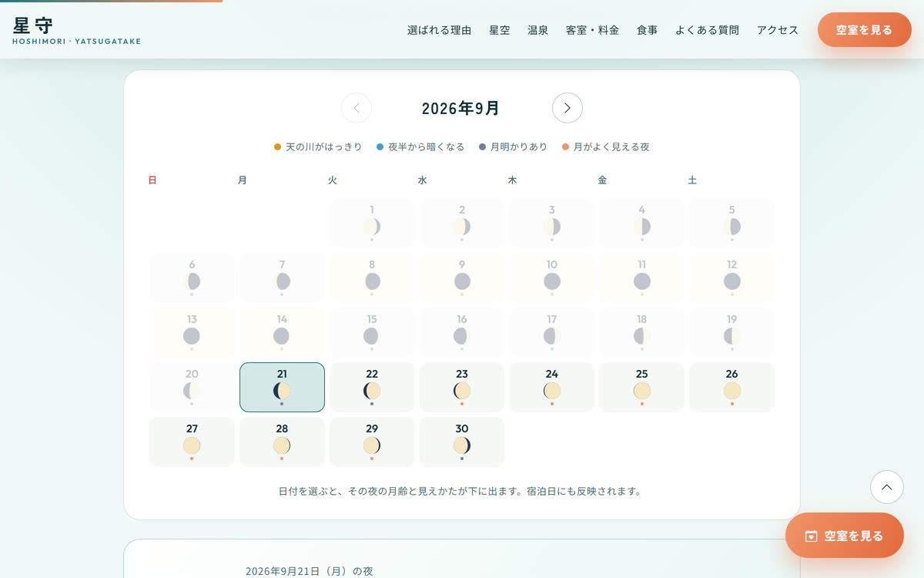Open アクセス menu item
Screen dimensions: 924x578
pos(778,30)
